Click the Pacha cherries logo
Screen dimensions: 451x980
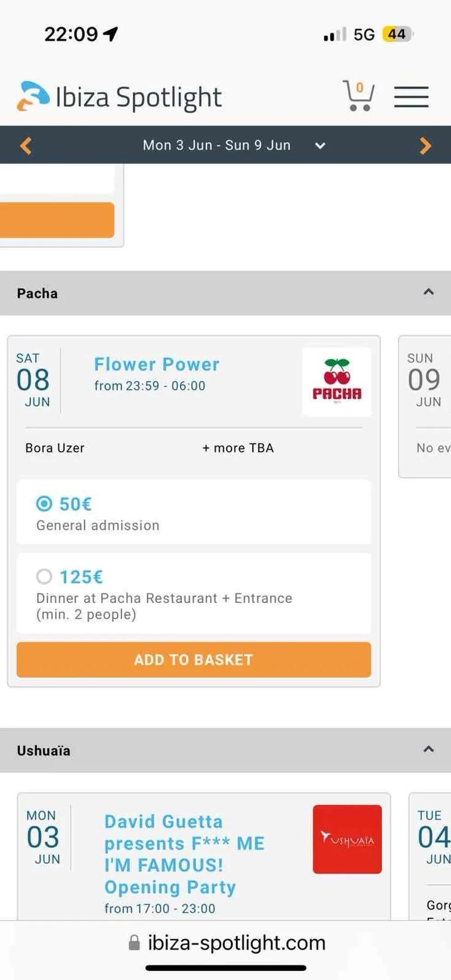[x=336, y=381]
